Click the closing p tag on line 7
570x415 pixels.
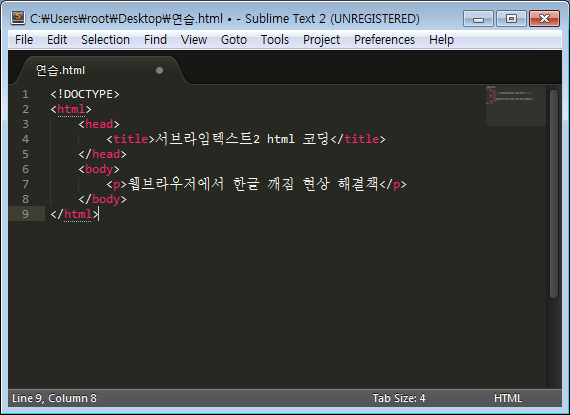[x=393, y=185]
